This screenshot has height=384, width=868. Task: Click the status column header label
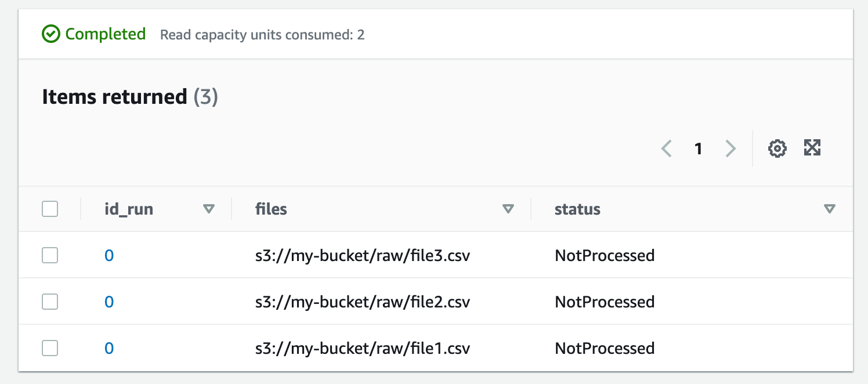[x=577, y=209]
